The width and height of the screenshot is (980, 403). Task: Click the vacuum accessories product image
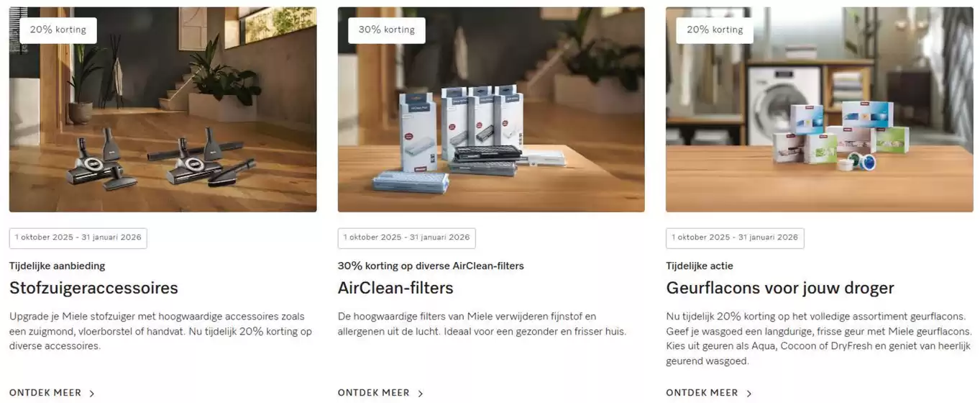coord(162,109)
